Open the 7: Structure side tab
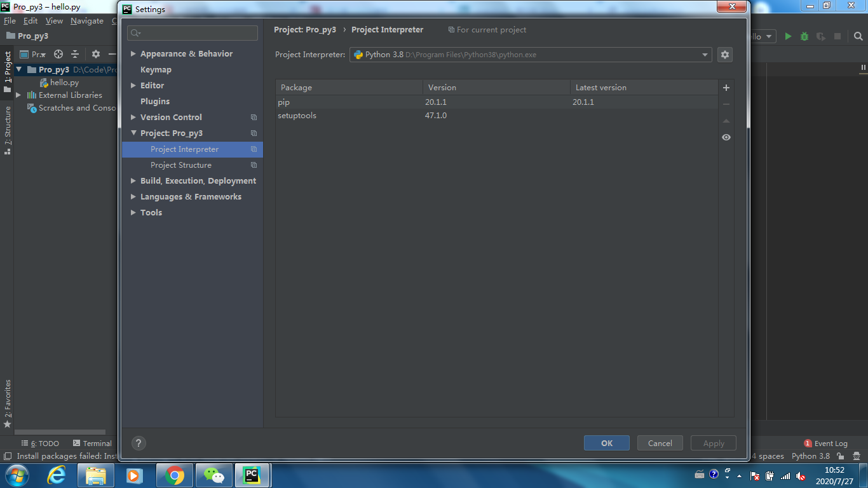The width and height of the screenshot is (868, 488). pyautogui.click(x=7, y=130)
